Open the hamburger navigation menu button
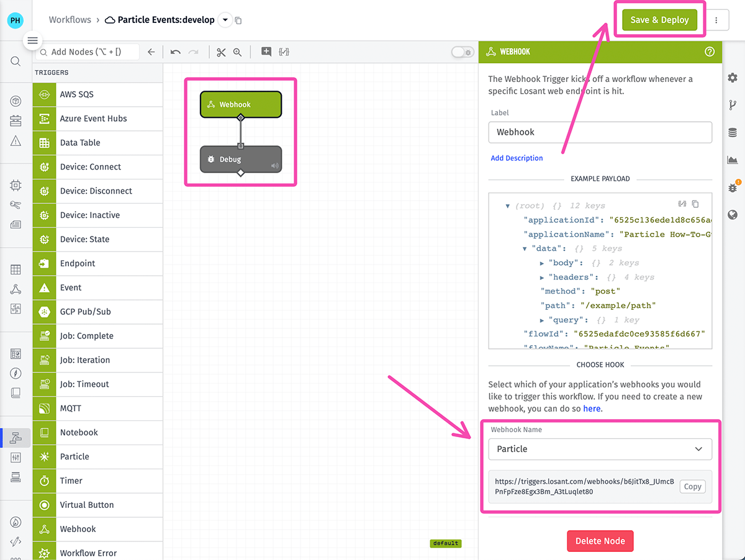The image size is (745, 560). tap(32, 41)
